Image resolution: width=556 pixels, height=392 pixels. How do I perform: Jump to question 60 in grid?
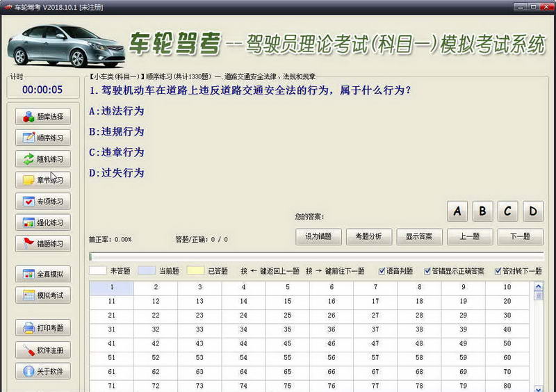click(x=507, y=358)
